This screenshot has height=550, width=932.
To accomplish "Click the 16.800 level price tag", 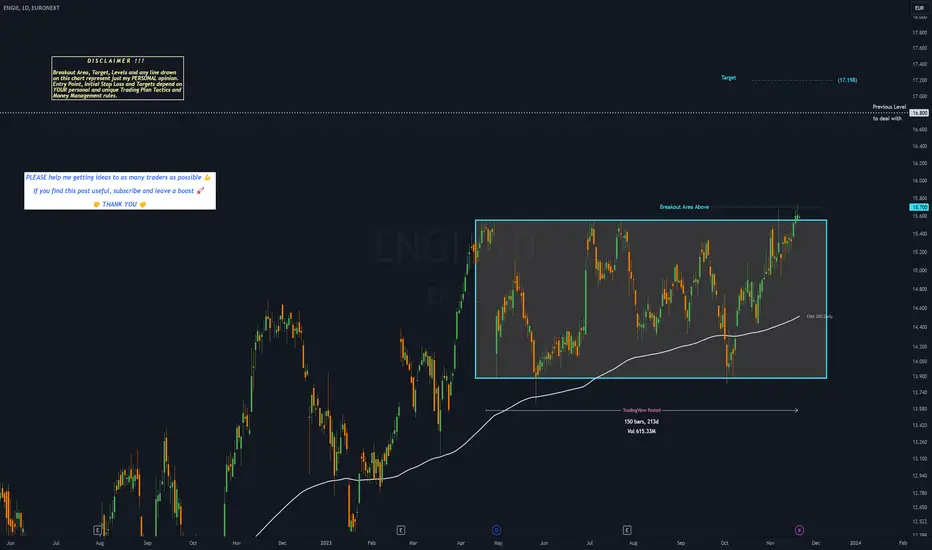I will pos(919,112).
